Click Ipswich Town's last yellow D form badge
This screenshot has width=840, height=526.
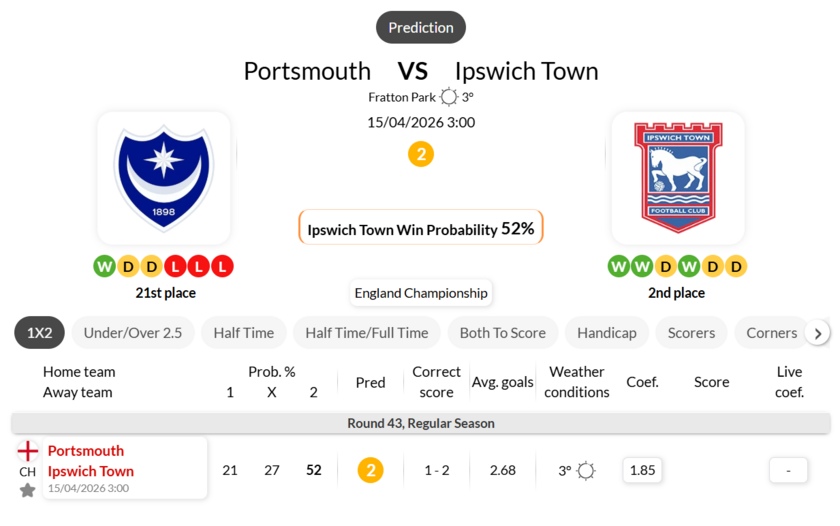pyautogui.click(x=736, y=266)
